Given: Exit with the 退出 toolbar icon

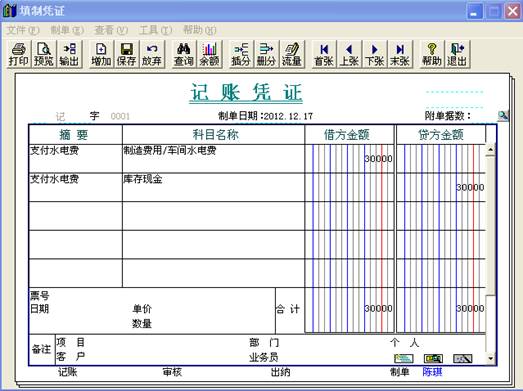Looking at the screenshot, I should pos(457,54).
